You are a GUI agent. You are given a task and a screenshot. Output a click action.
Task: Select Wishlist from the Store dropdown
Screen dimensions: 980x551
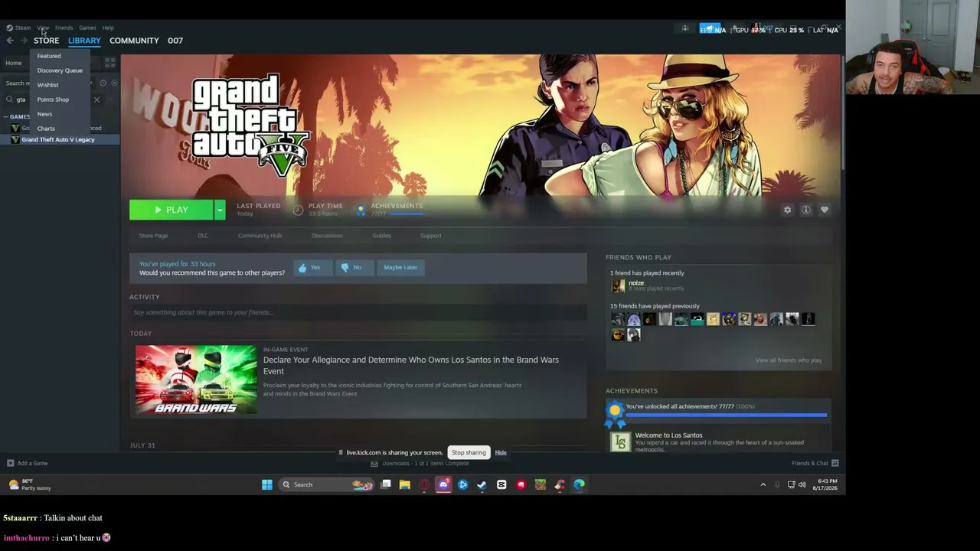[x=47, y=85]
